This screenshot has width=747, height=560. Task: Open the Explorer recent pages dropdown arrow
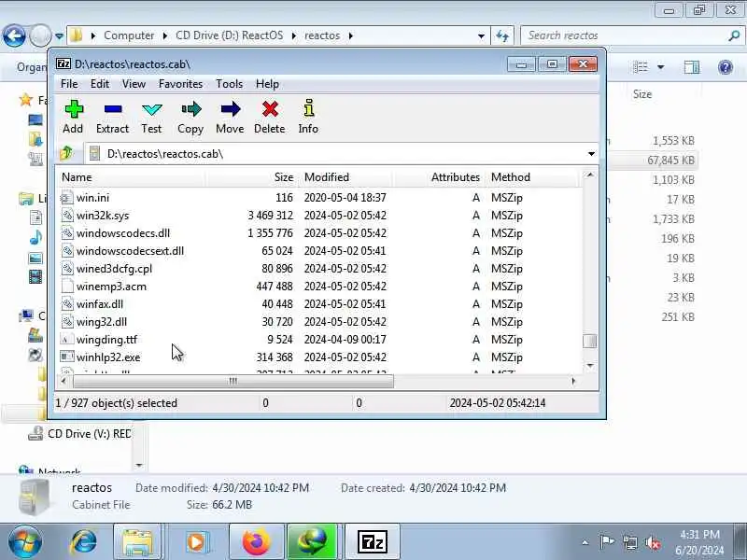tap(59, 35)
